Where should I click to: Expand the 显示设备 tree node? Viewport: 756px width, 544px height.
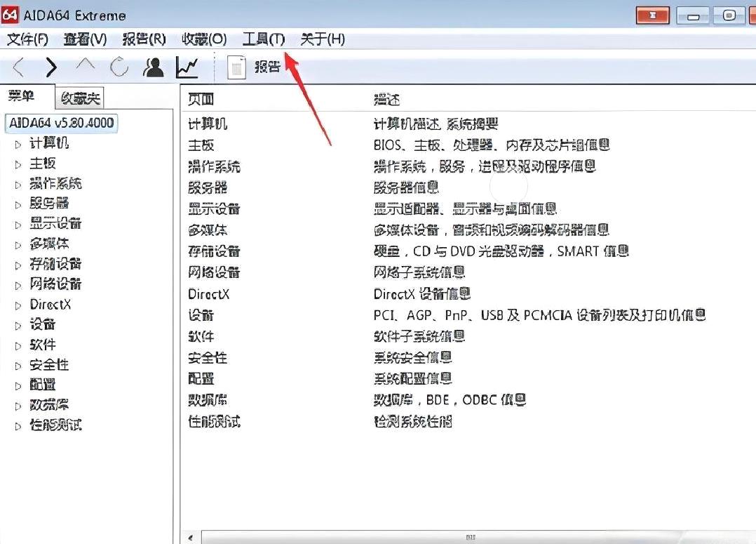[18, 225]
